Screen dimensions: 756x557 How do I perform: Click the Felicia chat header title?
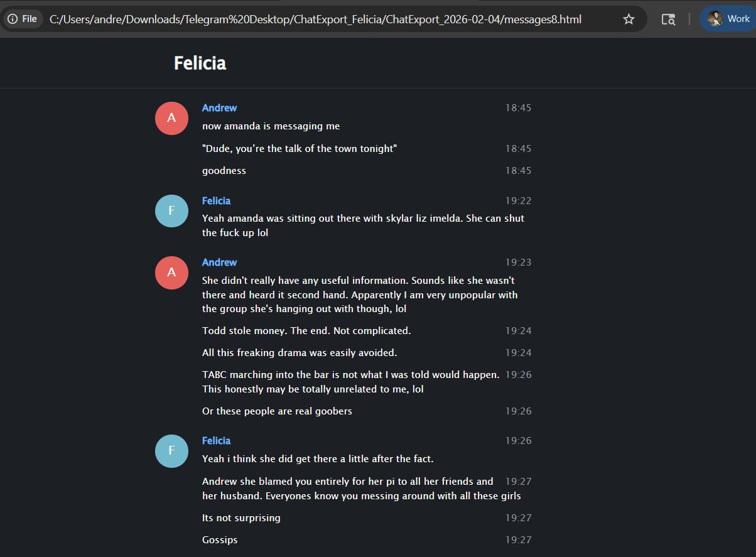[200, 63]
